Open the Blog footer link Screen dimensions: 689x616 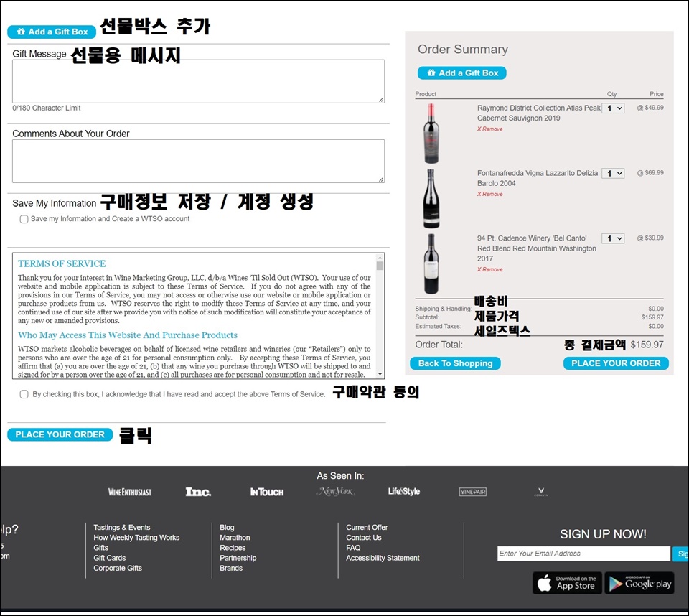pyautogui.click(x=227, y=527)
